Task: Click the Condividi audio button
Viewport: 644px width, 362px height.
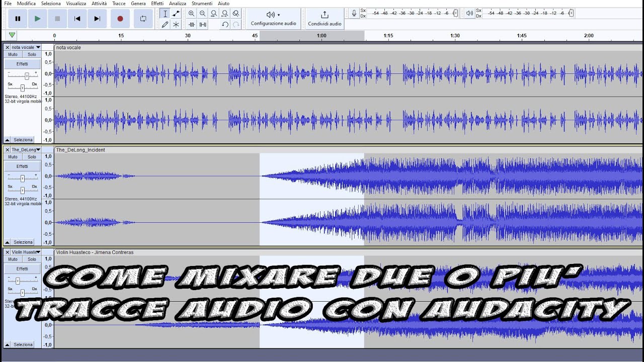Action: (325, 19)
